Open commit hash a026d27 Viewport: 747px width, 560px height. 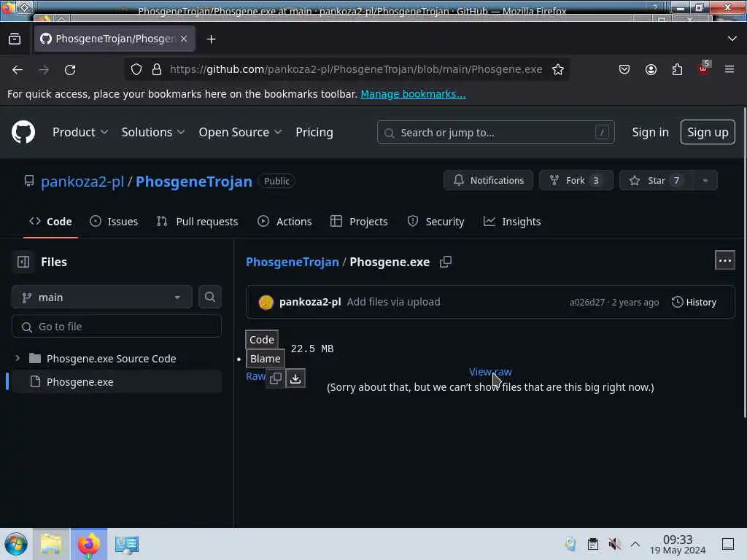(587, 303)
